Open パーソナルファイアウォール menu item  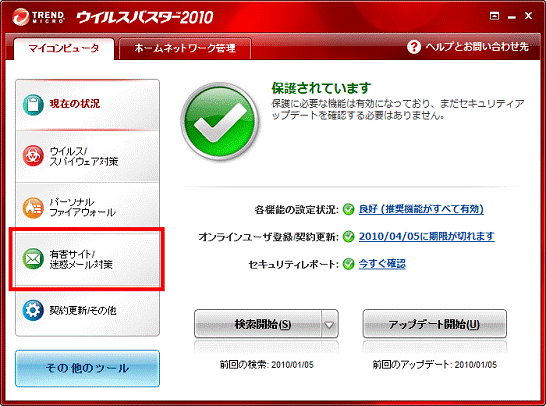point(87,208)
